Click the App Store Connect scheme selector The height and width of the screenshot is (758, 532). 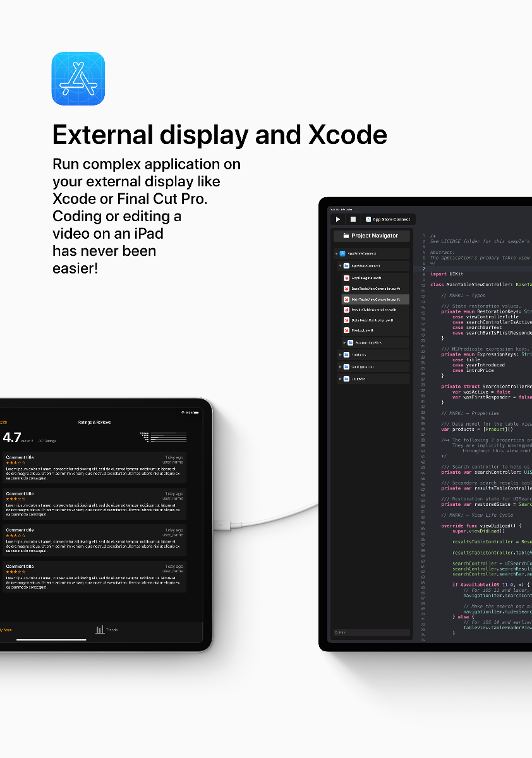tap(388, 219)
